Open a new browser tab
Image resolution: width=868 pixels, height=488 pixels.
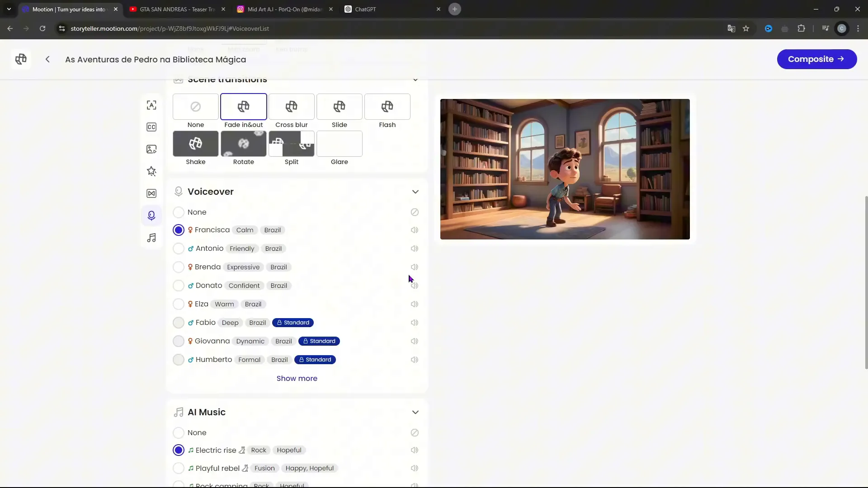[455, 9]
